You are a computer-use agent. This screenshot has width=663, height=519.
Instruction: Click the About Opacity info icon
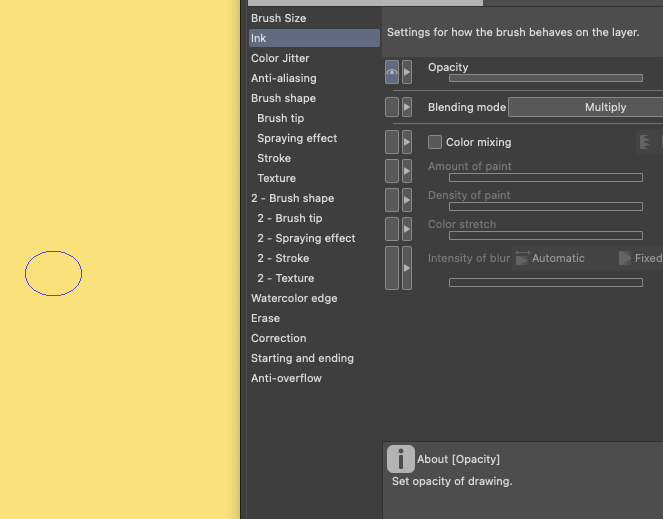point(400,459)
